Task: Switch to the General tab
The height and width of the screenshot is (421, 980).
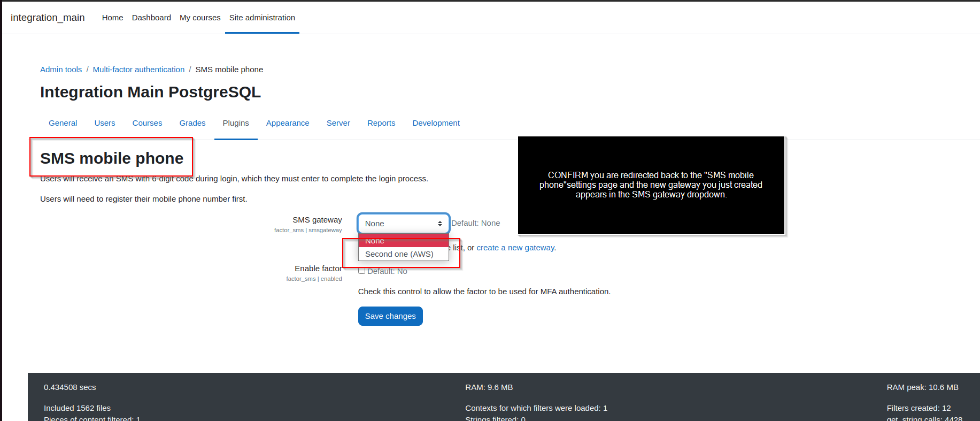Action: [63, 123]
